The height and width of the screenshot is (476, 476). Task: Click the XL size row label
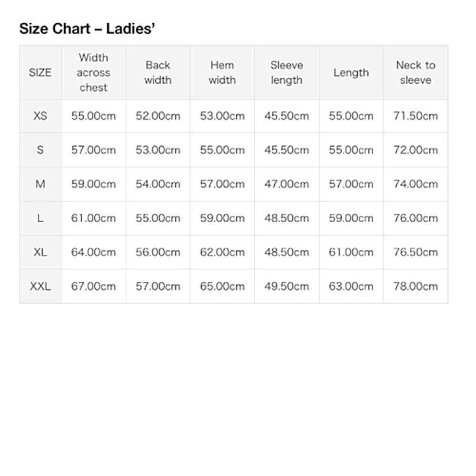(40, 252)
